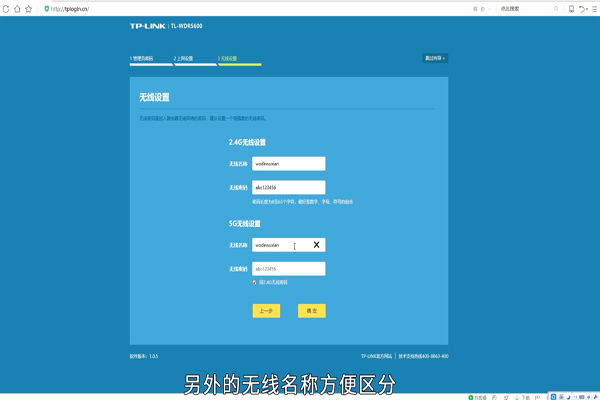Click the browser reload icon
Image resolution: width=600 pixels, height=400 pixels.
6,9
